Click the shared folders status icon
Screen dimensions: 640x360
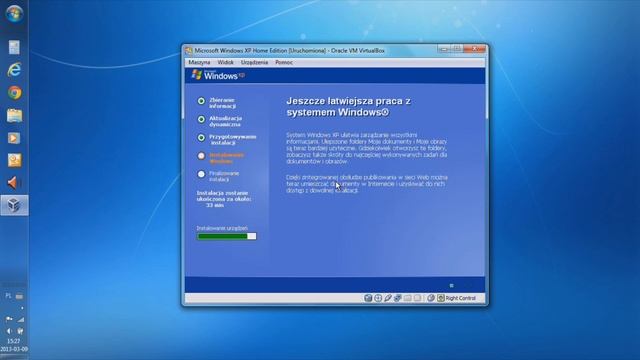tap(407, 298)
